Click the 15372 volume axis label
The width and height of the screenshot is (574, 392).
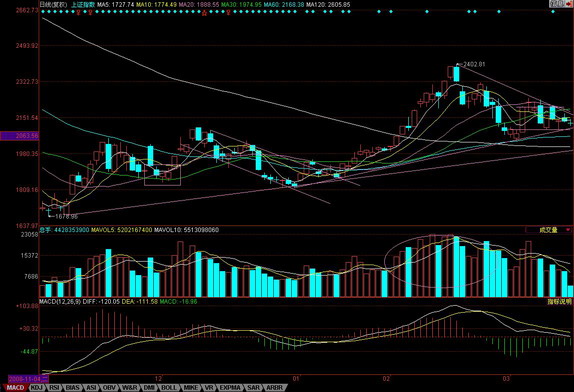point(29,255)
